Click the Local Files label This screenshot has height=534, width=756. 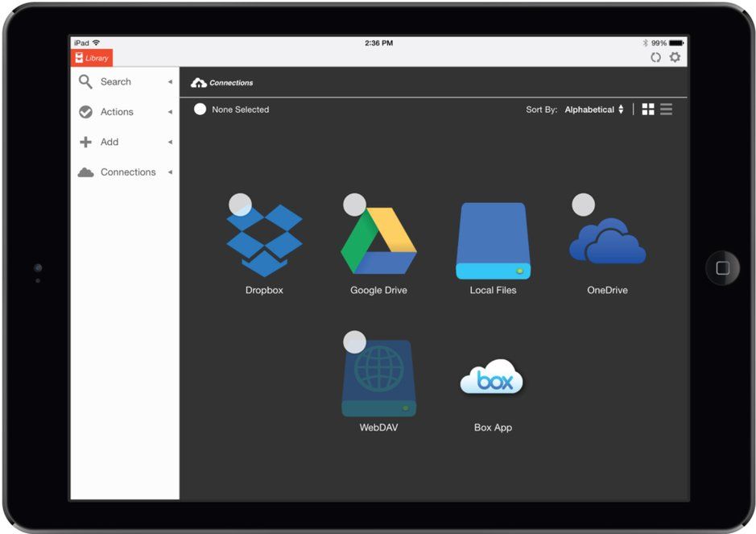[x=493, y=291]
